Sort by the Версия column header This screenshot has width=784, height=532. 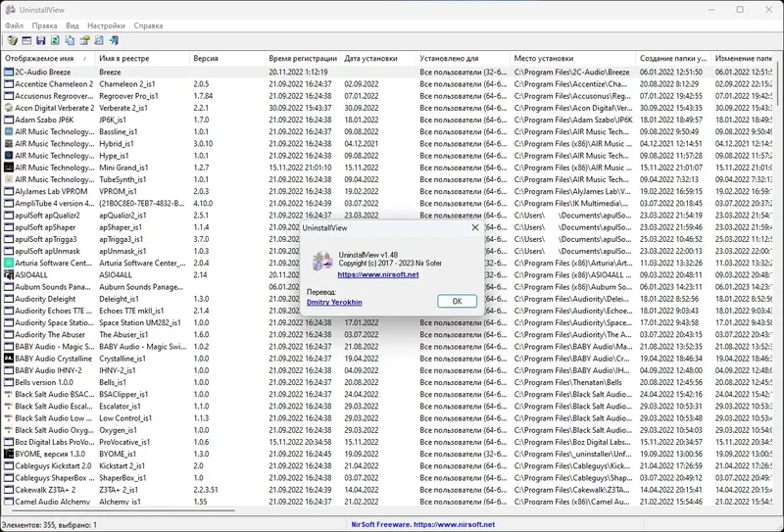point(227,59)
